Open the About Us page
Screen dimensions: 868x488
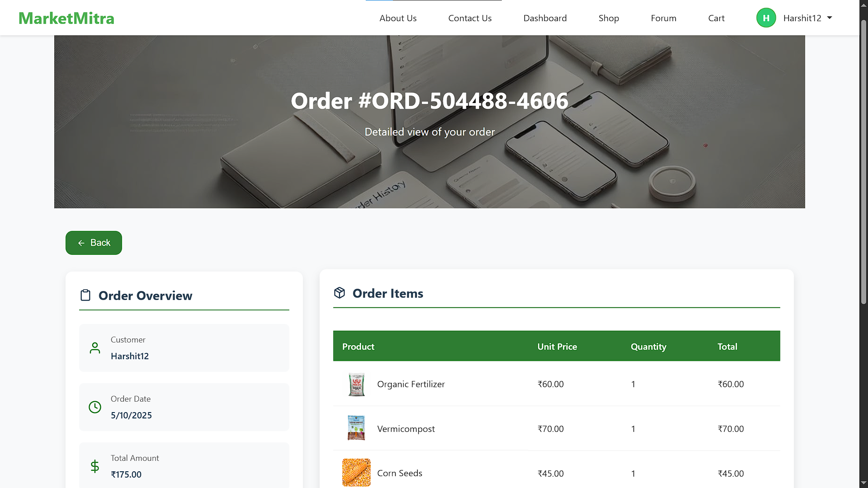click(398, 18)
